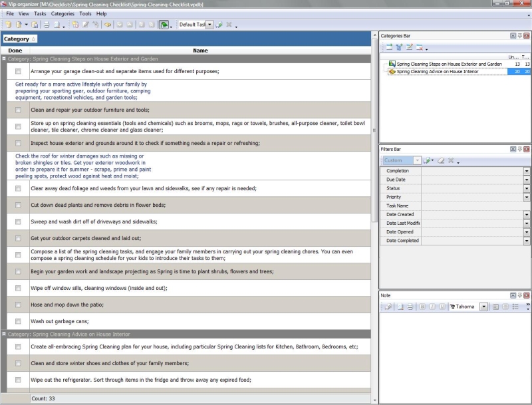This screenshot has width=532, height=405.
Task: Click the first icon in Categories Bar toolbar
Action: [389, 47]
